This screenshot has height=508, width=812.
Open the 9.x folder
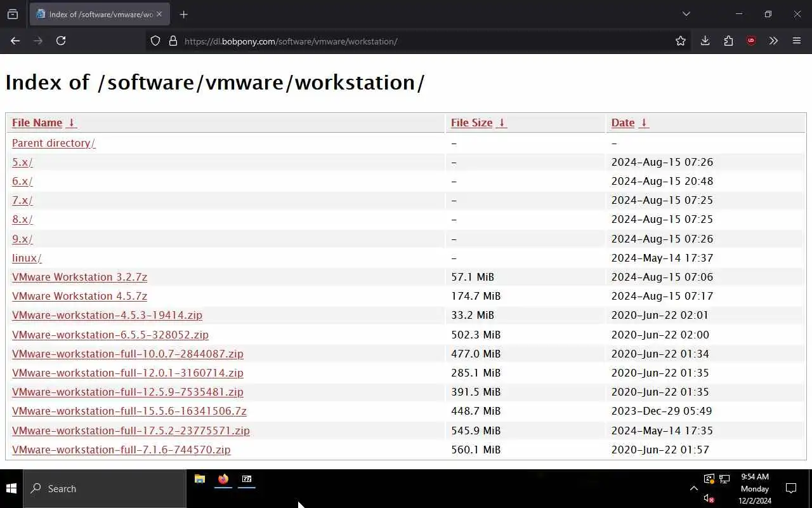click(22, 239)
